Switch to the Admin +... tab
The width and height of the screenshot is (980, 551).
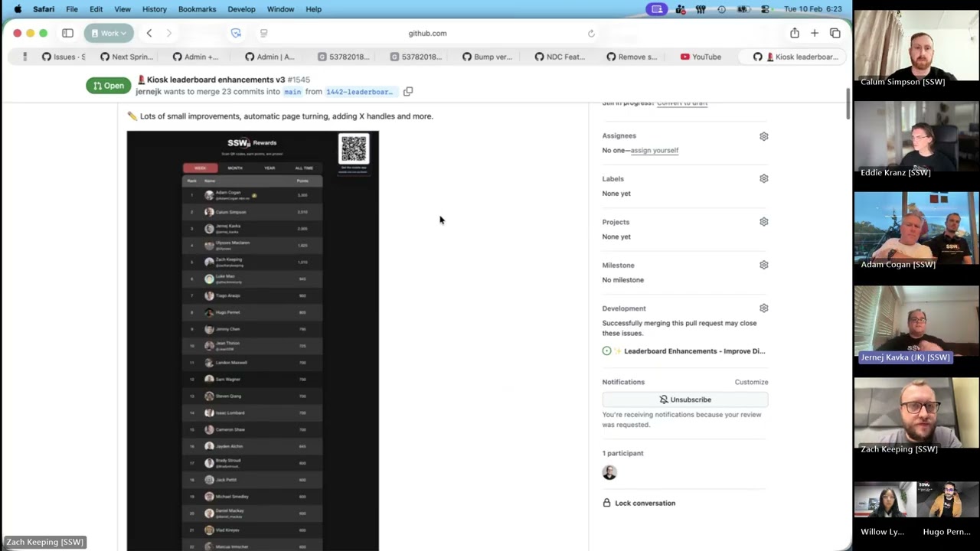click(195, 57)
